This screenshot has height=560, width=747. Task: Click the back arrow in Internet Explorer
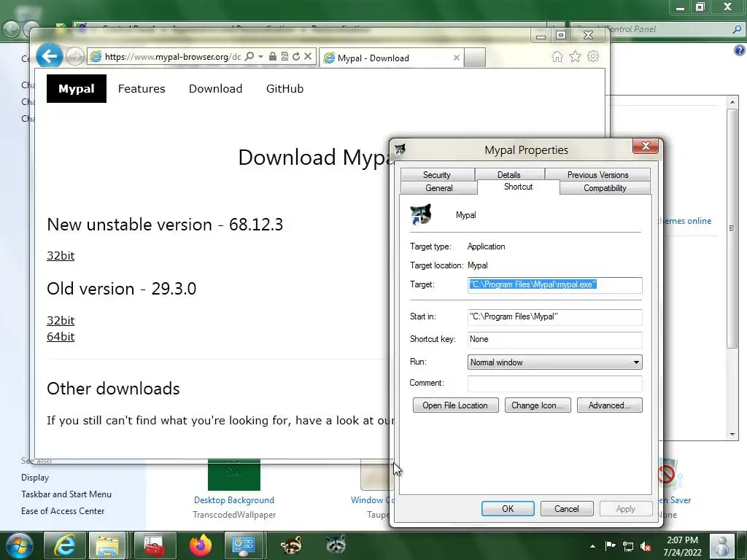pos(49,57)
